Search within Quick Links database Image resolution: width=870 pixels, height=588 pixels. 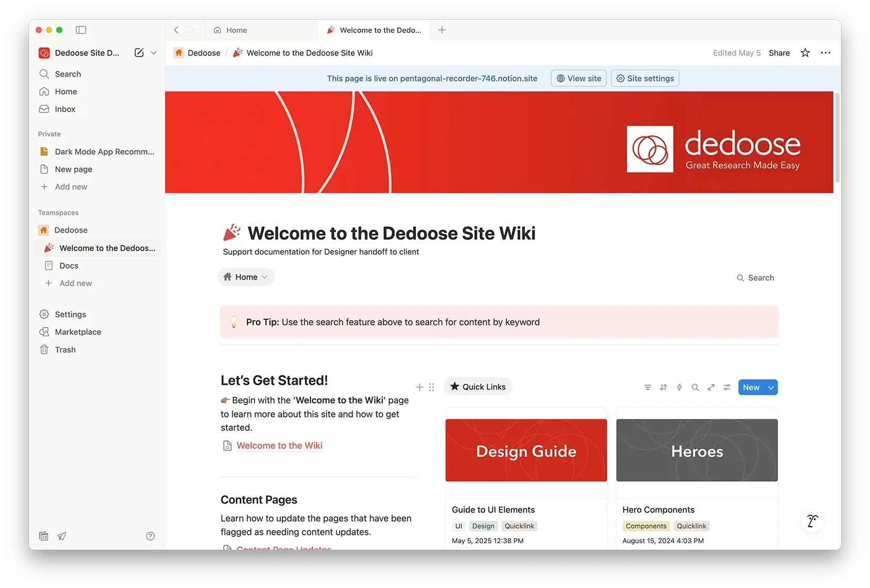(695, 387)
